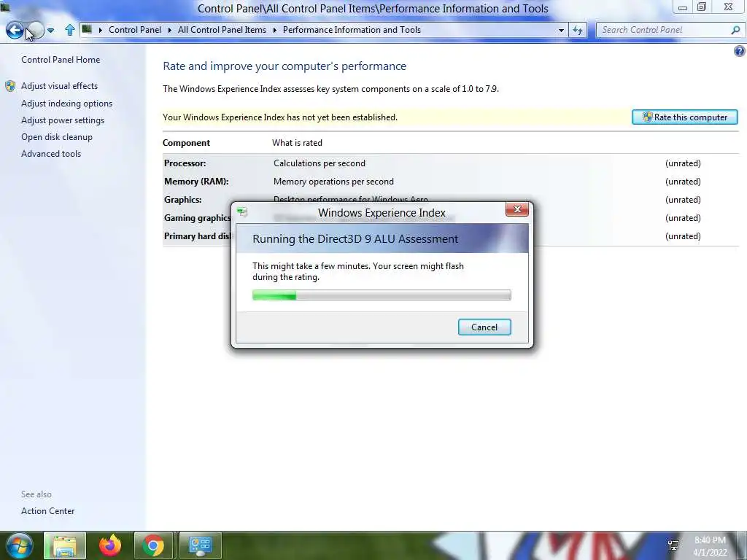Restore down the Control Panel window
747x560 pixels.
tap(702, 7)
